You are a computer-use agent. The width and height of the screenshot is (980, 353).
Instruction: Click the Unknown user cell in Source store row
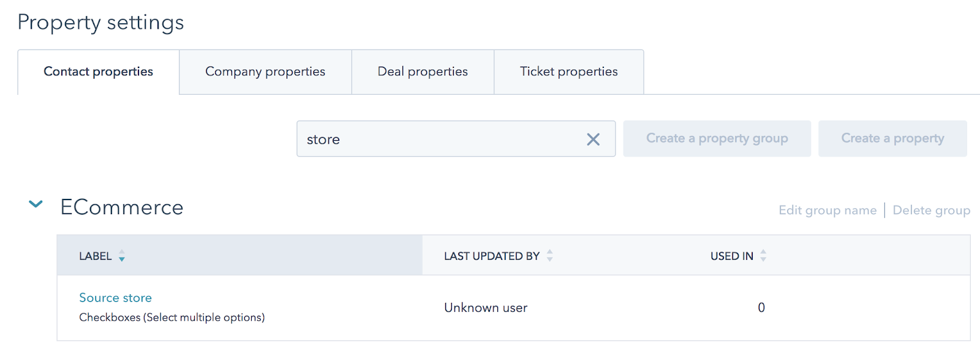(x=486, y=308)
